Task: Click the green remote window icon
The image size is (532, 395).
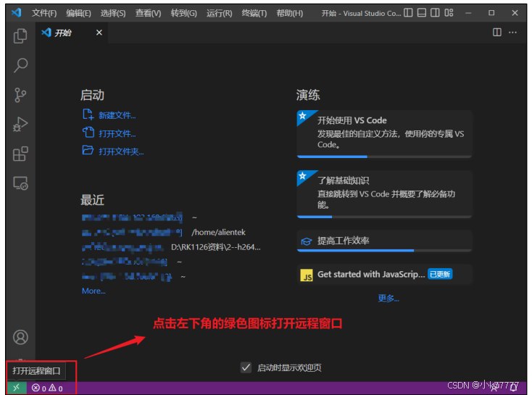Action: pyautogui.click(x=16, y=388)
